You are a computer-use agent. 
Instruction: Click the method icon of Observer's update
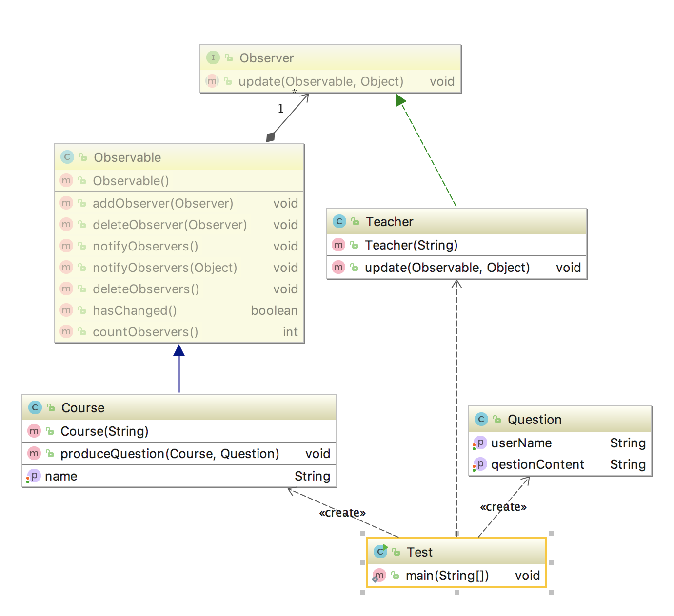[212, 81]
